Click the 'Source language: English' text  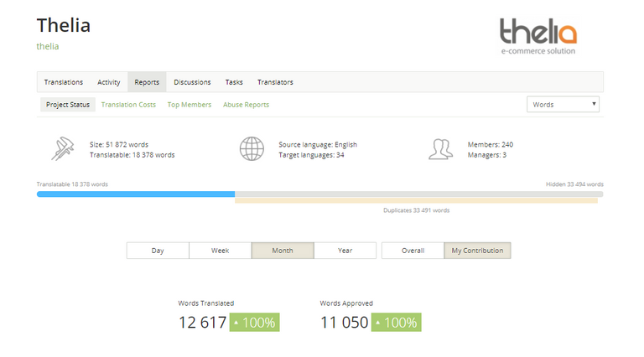(x=318, y=144)
